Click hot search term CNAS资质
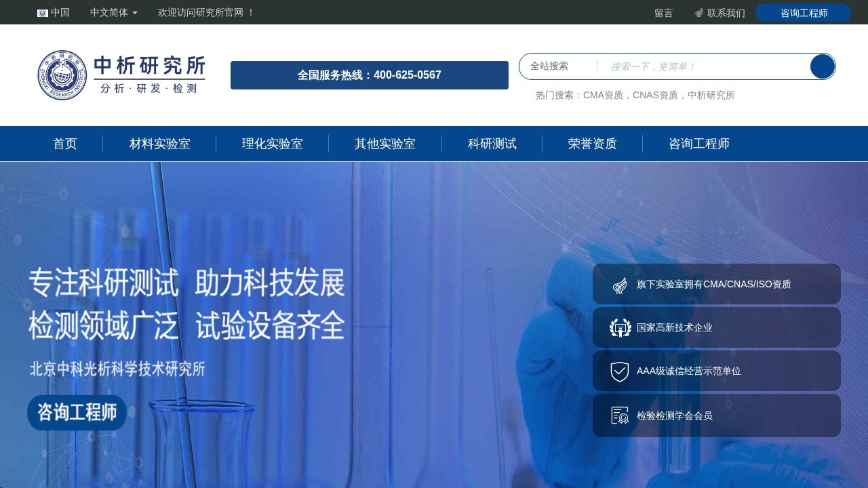 655,95
